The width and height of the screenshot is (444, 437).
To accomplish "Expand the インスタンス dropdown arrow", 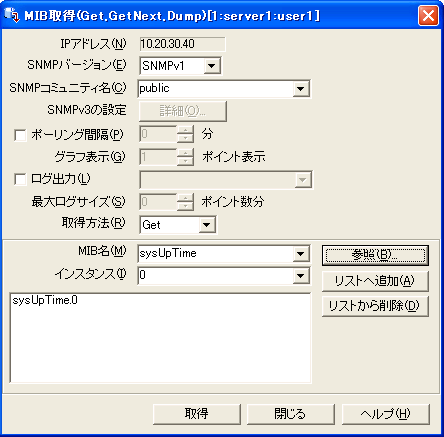I will coord(301,276).
